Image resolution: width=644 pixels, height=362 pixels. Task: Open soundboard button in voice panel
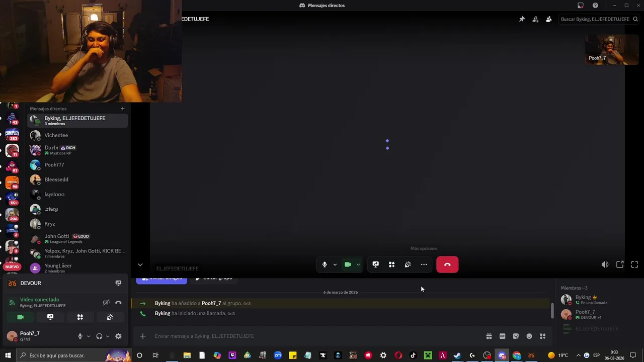click(110, 317)
